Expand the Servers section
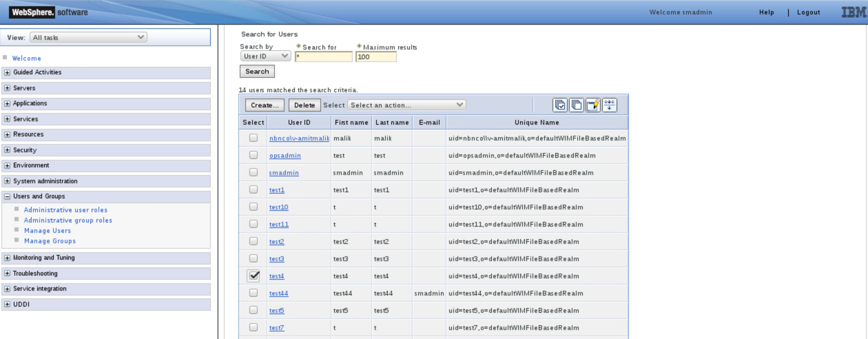The image size is (868, 339). pyautogui.click(x=7, y=88)
